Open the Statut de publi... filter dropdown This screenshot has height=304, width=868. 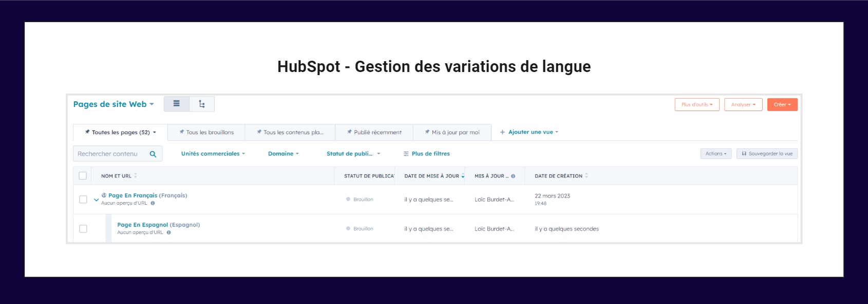tap(353, 154)
